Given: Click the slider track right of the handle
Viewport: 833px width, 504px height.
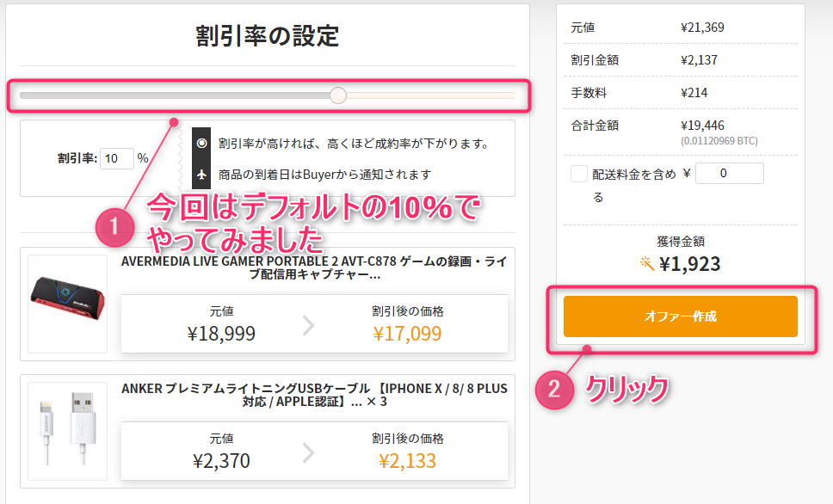Looking at the screenshot, I should tap(430, 95).
